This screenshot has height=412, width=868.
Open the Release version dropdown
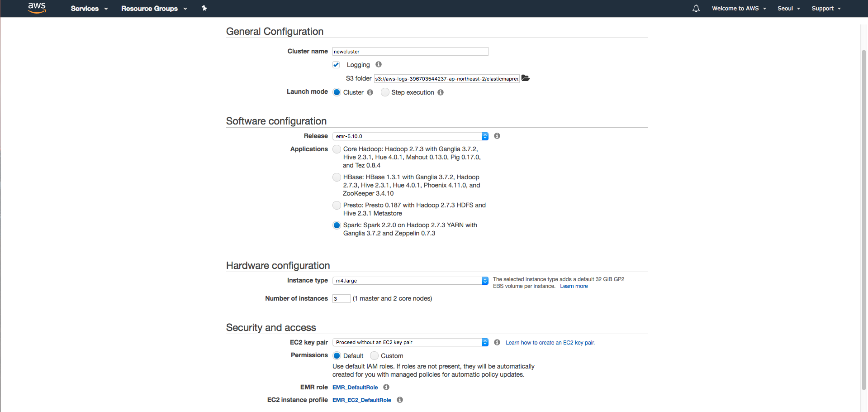(484, 136)
